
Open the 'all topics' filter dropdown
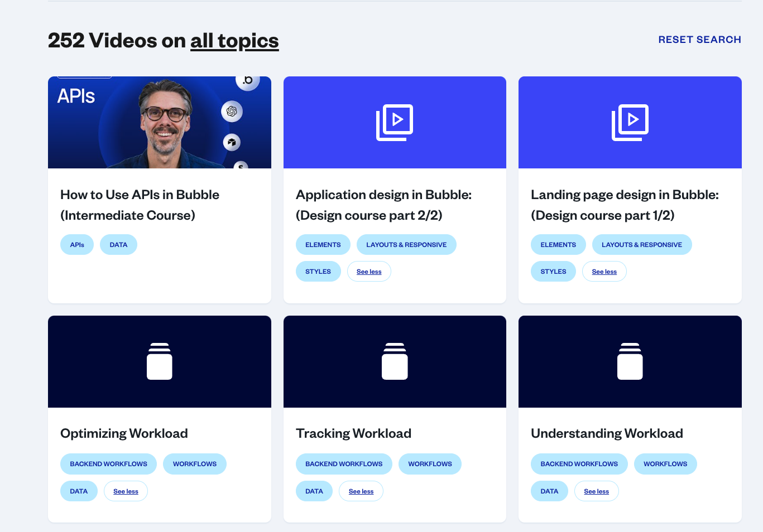234,41
